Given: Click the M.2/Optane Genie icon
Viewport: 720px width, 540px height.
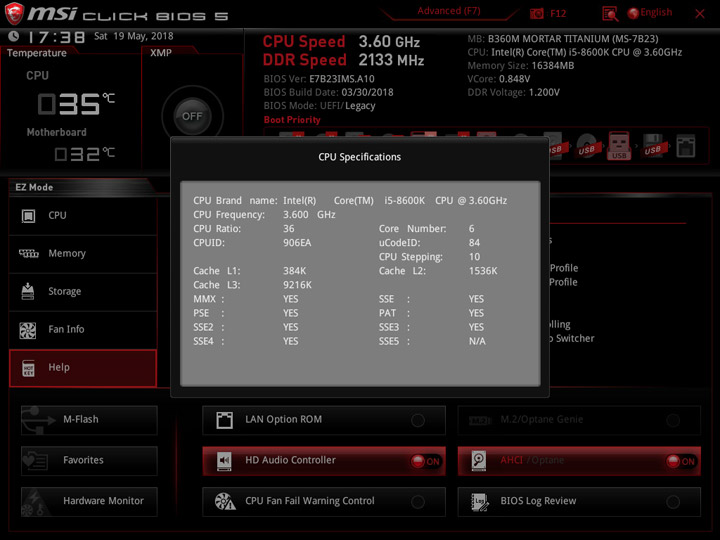Looking at the screenshot, I should (x=480, y=420).
